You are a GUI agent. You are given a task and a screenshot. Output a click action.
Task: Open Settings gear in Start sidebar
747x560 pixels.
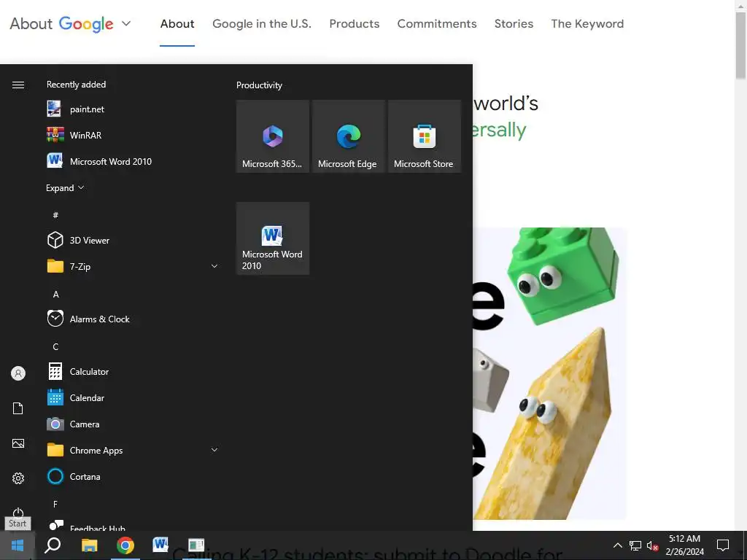pos(18,478)
